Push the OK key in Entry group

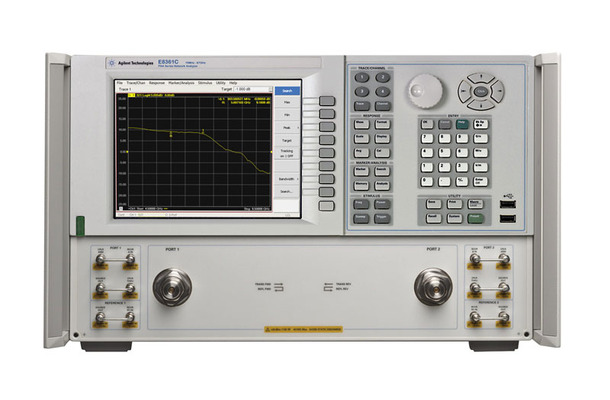coord(427,124)
